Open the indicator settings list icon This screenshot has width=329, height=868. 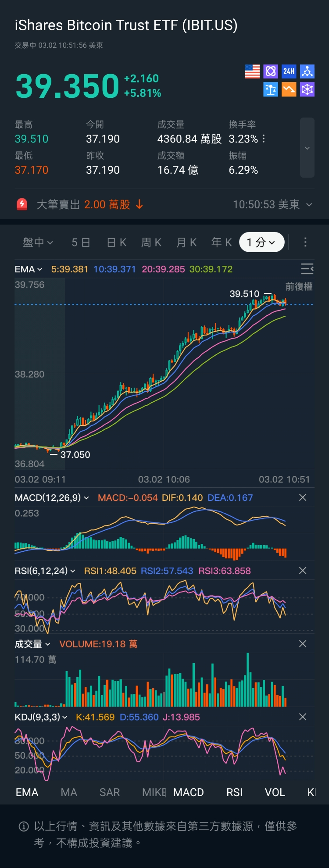307,268
